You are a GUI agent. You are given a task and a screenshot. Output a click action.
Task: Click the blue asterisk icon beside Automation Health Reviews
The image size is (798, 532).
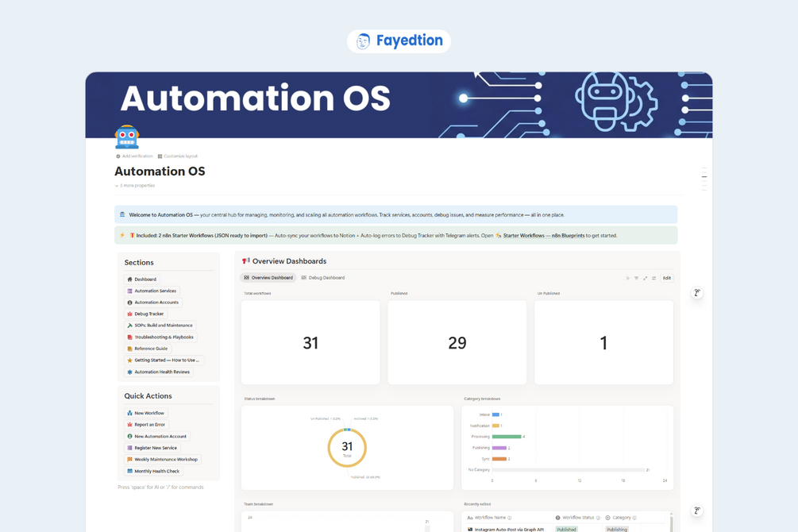pyautogui.click(x=129, y=372)
